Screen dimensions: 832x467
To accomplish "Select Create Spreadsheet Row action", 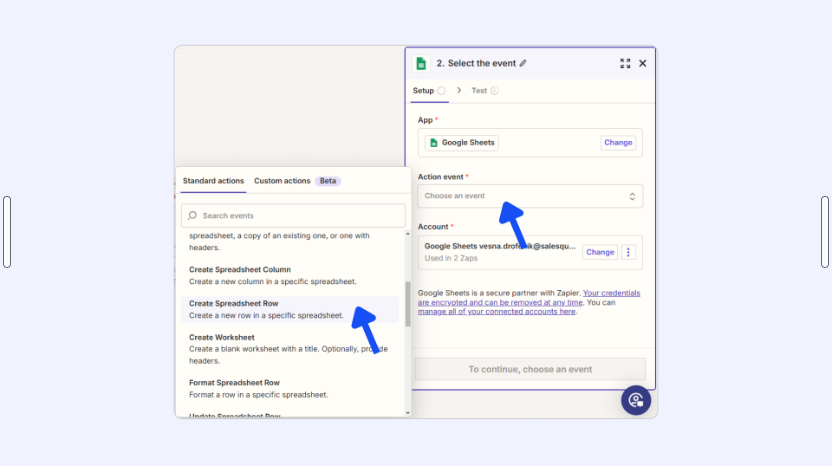I will point(290,309).
